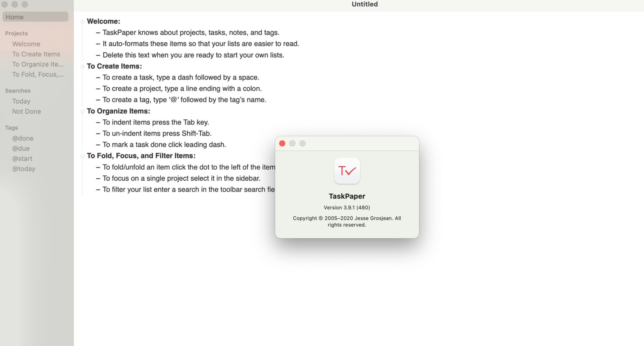Place cursor in 'To mark a task done' line
The height and width of the screenshot is (346, 644).
tap(164, 144)
